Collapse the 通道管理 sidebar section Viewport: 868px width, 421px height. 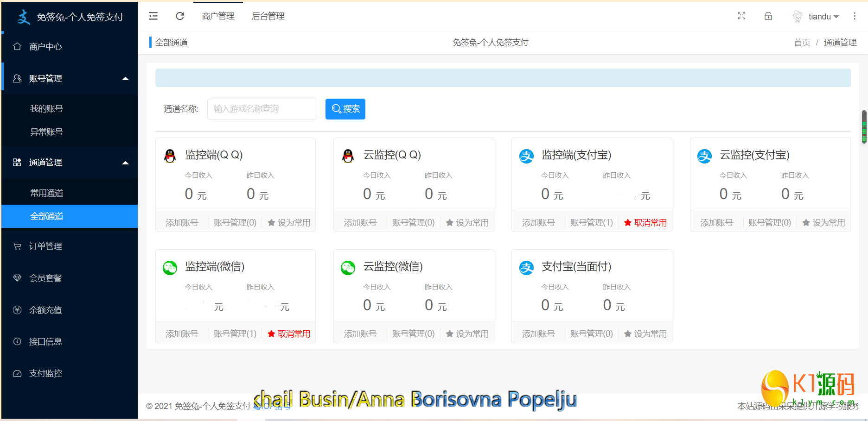69,163
